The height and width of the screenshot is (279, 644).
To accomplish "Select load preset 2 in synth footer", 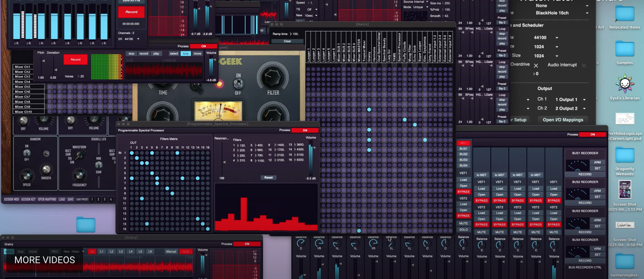I will pos(98,199).
